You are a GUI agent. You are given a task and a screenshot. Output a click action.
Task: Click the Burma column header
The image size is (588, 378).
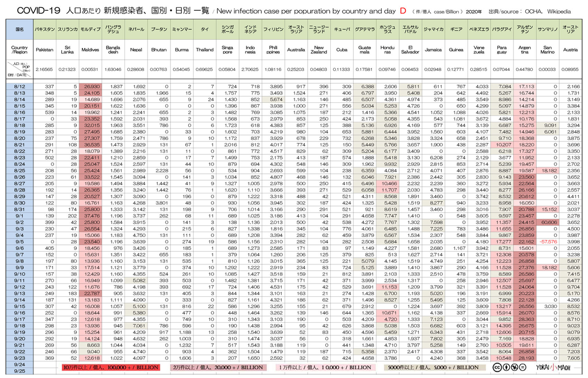coord(182,50)
